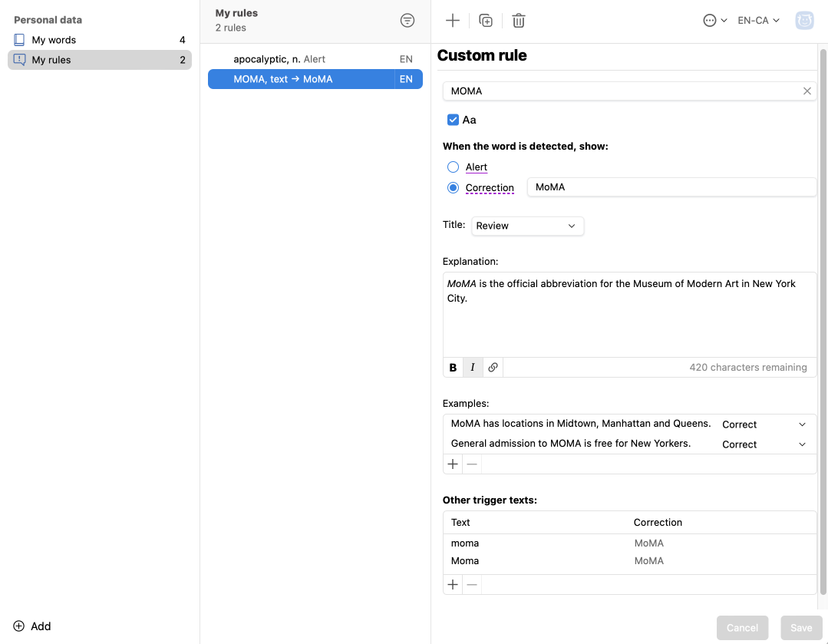Click the Bold formatting button
The height and width of the screenshot is (644, 828).
453,368
